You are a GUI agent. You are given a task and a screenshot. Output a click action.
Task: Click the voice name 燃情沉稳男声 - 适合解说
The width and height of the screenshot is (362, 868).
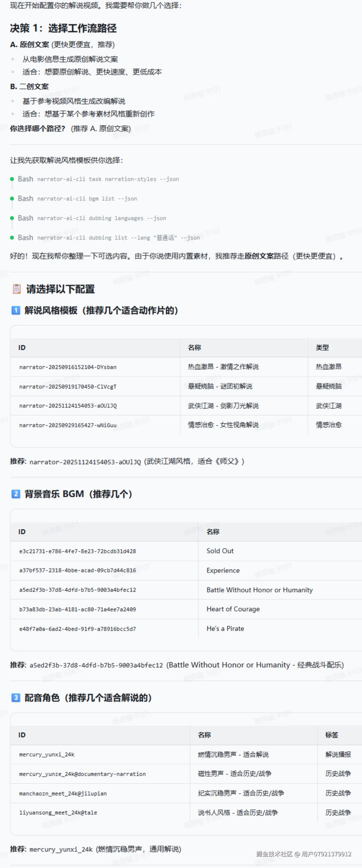point(233,754)
